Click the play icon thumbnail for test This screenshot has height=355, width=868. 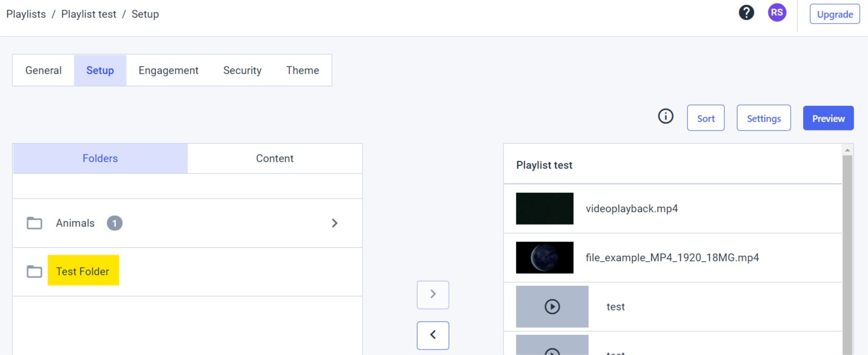tap(552, 307)
